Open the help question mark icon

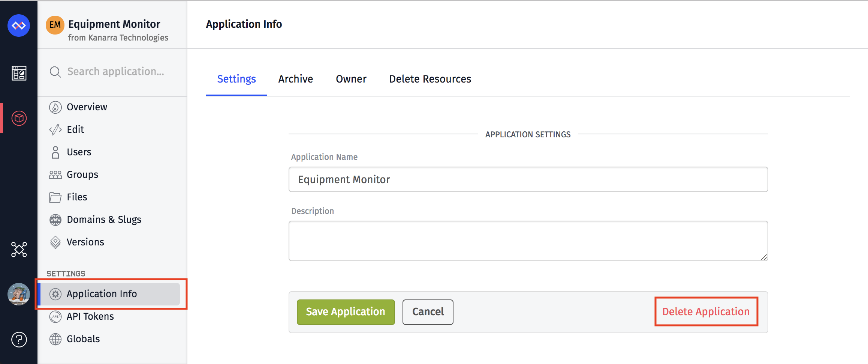tap(19, 340)
